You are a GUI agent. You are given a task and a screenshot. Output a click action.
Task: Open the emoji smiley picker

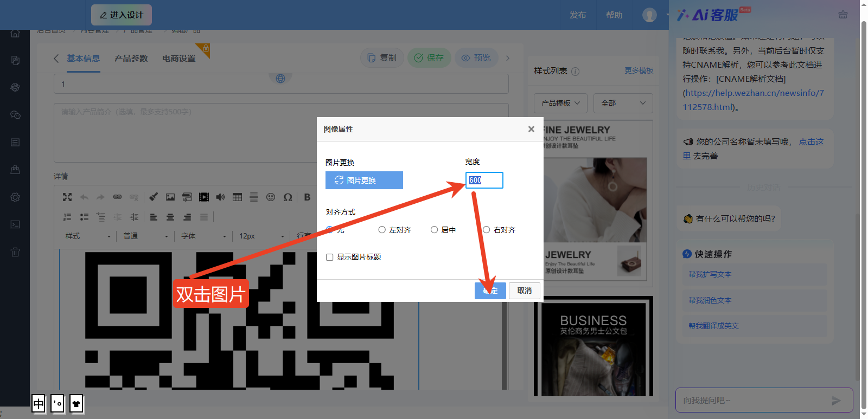(271, 197)
